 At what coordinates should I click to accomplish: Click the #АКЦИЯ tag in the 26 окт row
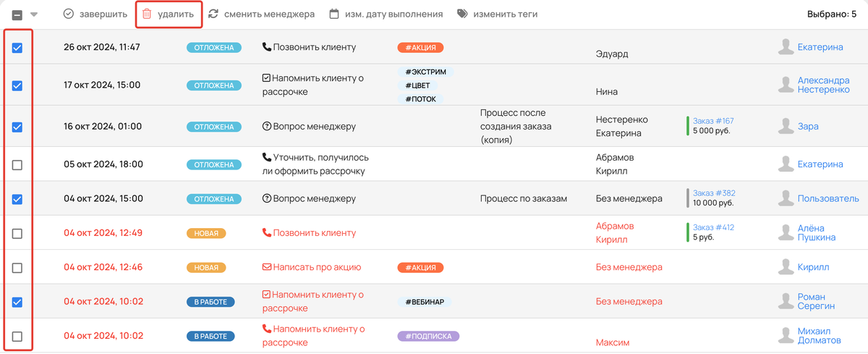coord(420,48)
